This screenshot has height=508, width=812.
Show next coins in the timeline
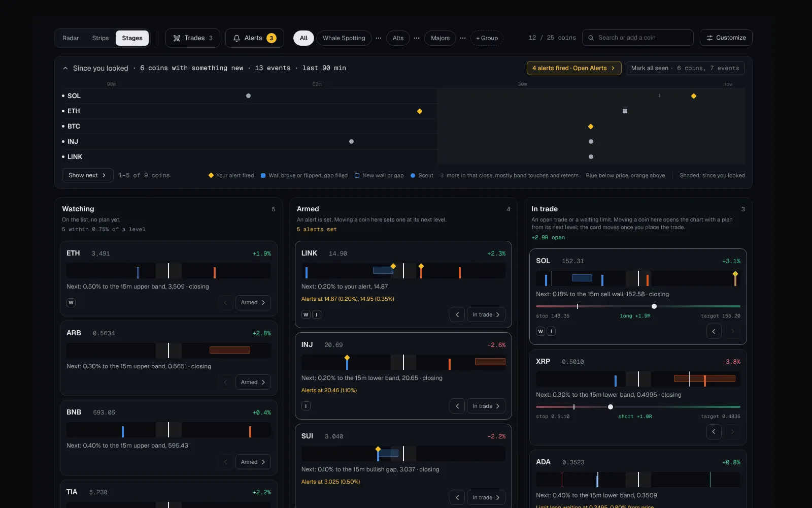[x=88, y=175]
